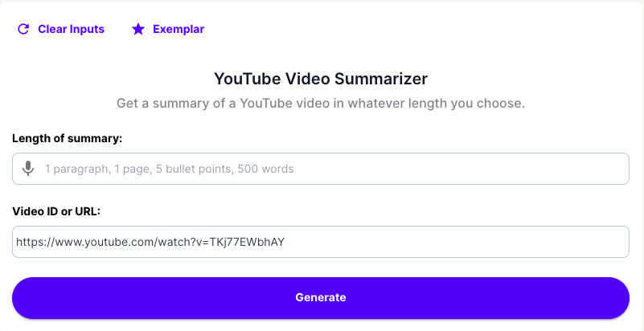Click the "Length of summary:" label
The image size is (644, 331).
[x=67, y=138]
